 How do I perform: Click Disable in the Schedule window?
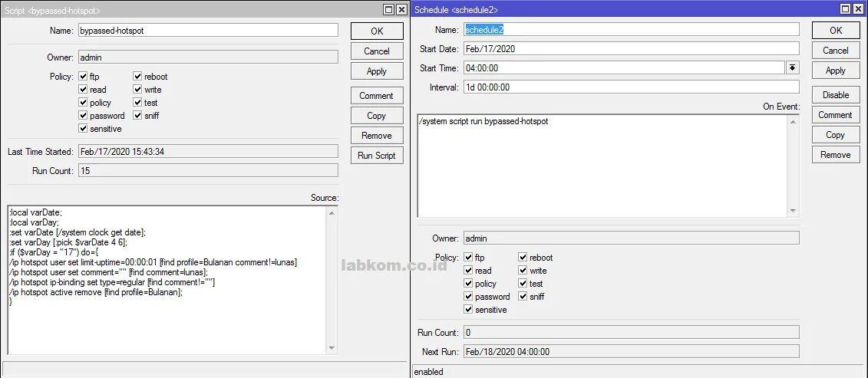[836, 94]
